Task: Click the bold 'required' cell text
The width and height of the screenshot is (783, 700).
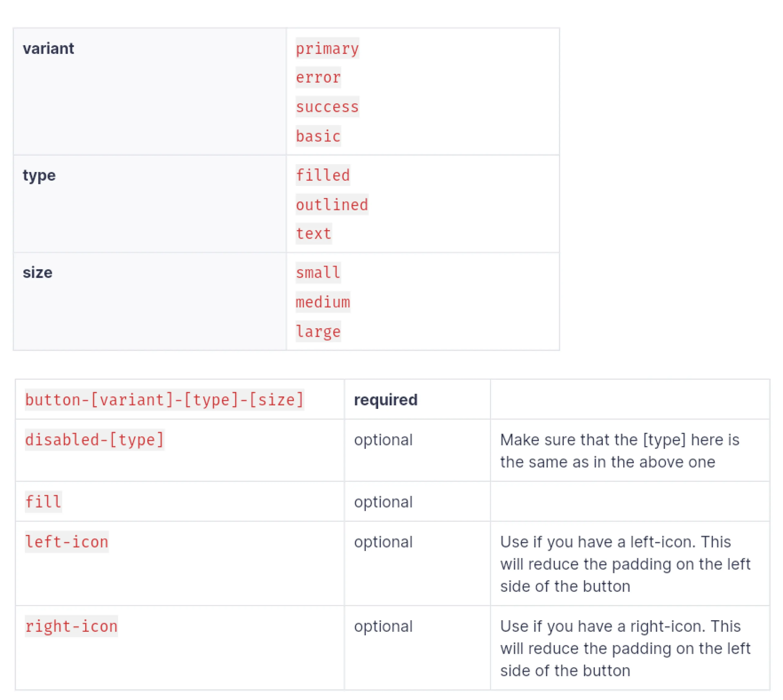Action: (x=385, y=400)
